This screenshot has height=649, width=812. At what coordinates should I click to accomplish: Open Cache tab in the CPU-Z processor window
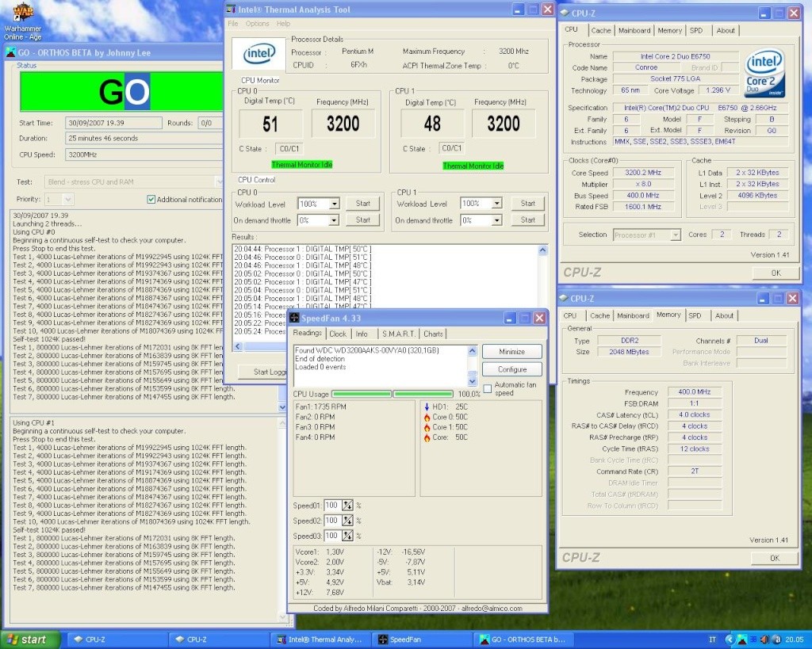(x=601, y=31)
